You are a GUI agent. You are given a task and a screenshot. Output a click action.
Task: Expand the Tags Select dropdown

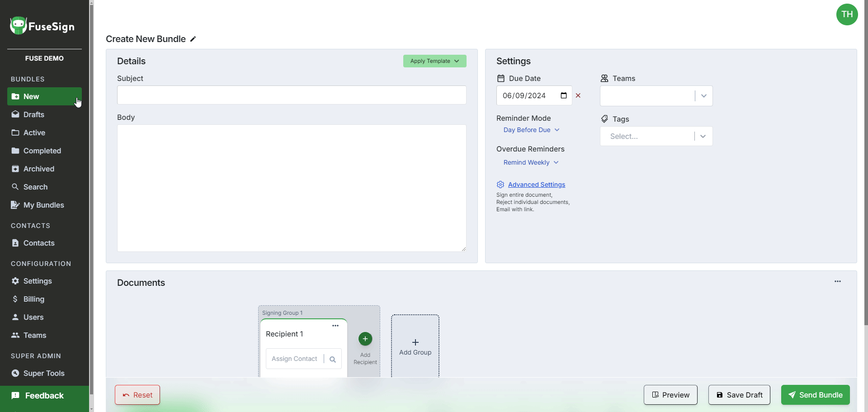[703, 136]
